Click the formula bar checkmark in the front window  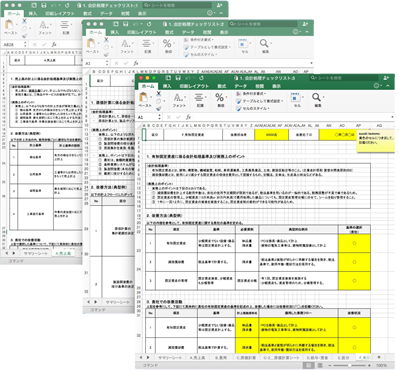click(178, 117)
